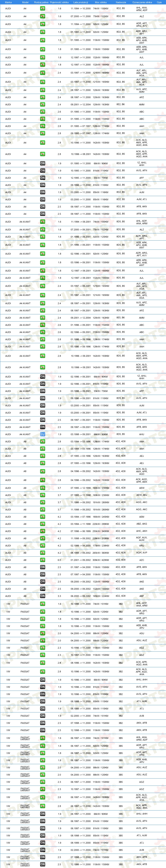This screenshot has width=166, height=868.
Task: Click production dates 11.1994 -> 10.2000
Action: [81, 8]
